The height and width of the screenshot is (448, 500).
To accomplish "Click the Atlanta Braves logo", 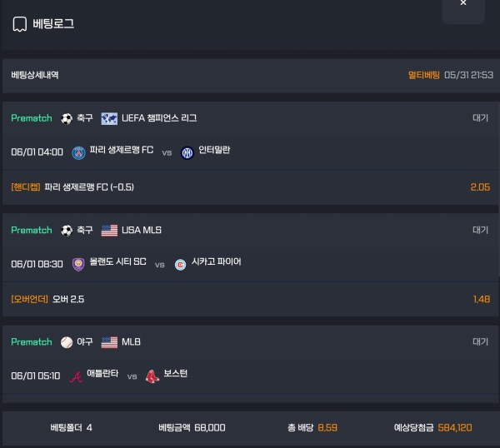I will [x=76, y=376].
